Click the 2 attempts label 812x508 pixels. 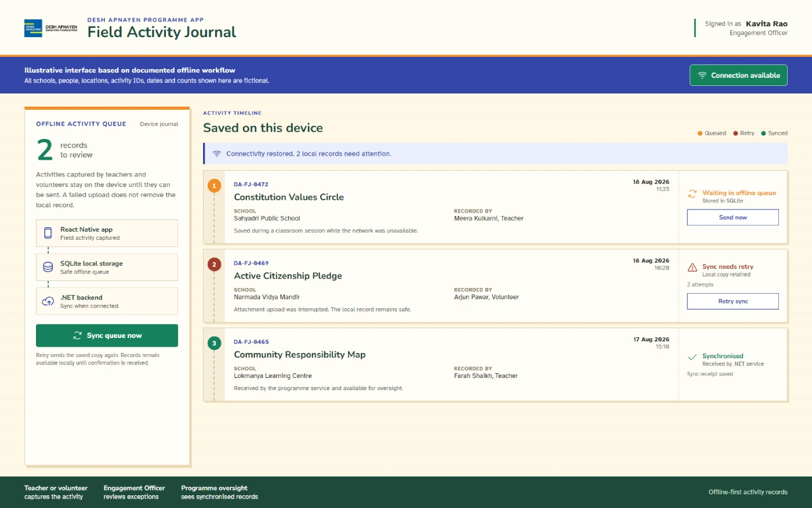[x=701, y=285]
